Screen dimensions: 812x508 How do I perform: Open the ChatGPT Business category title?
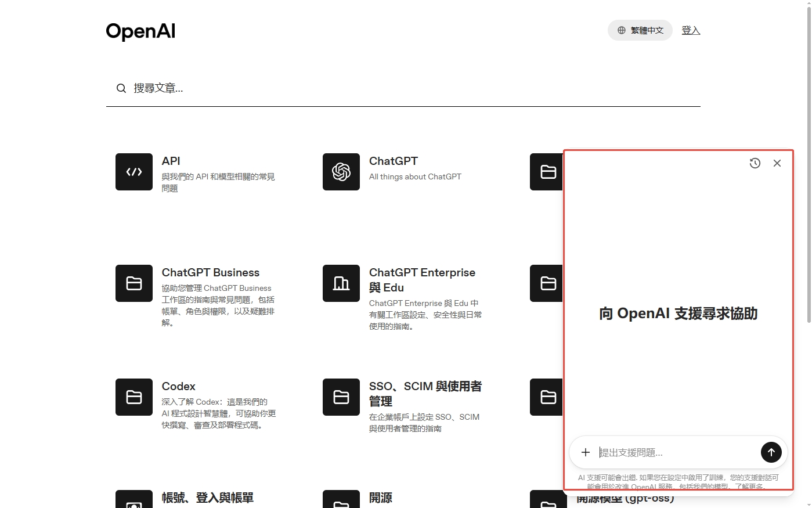coord(211,272)
